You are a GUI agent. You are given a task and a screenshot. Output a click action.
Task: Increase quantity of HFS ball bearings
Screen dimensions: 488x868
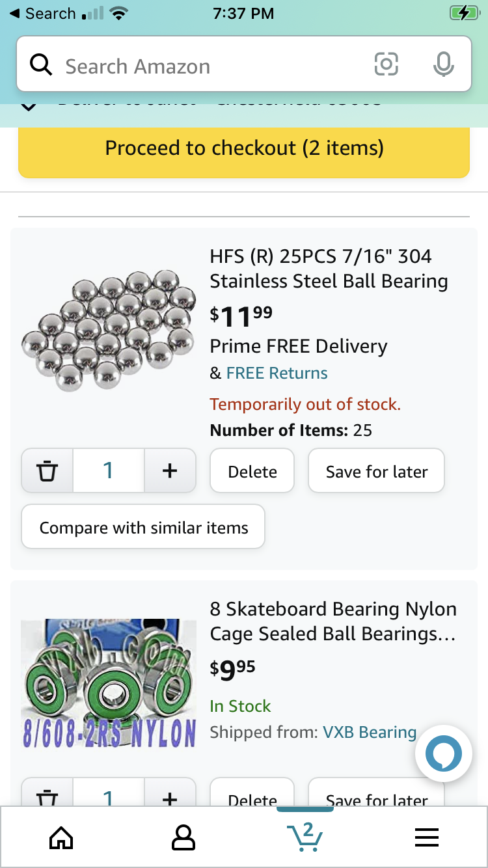click(170, 470)
